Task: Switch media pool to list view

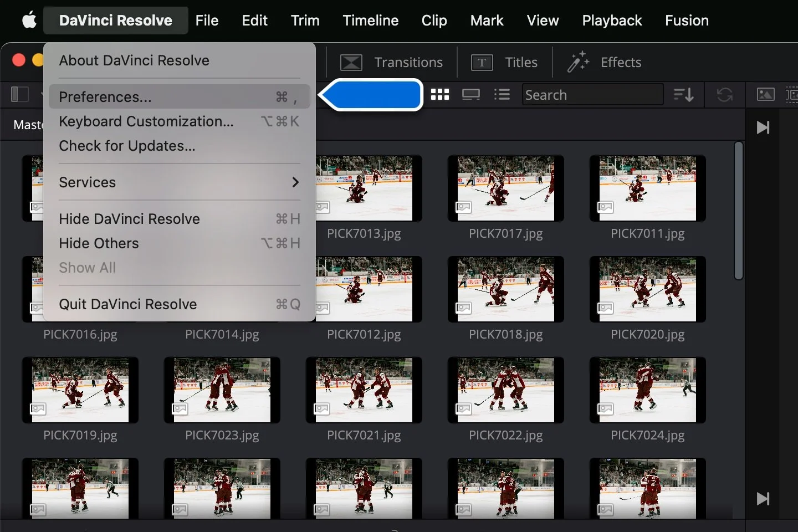Action: point(502,95)
